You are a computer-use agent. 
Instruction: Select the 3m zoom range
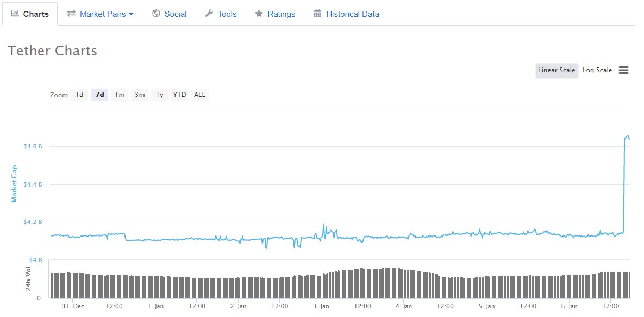[x=140, y=95]
